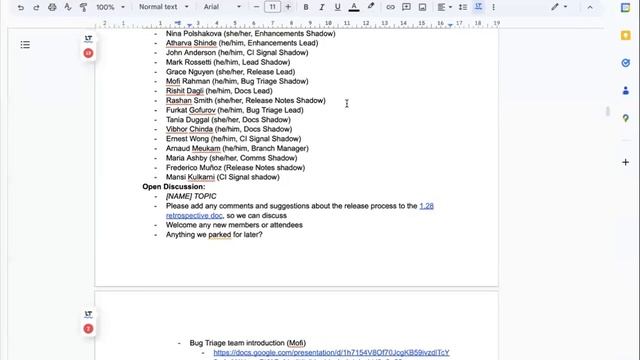Open the Arial font dropdown

click(x=222, y=7)
